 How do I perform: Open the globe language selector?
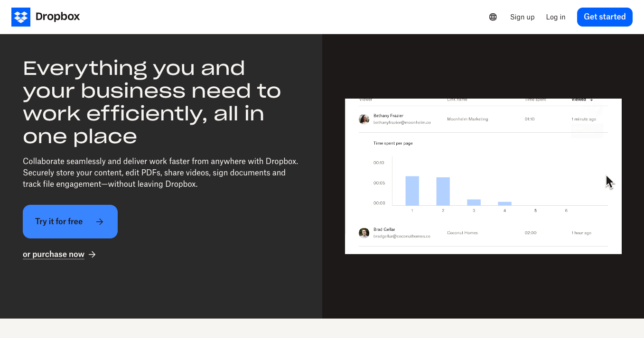(493, 17)
